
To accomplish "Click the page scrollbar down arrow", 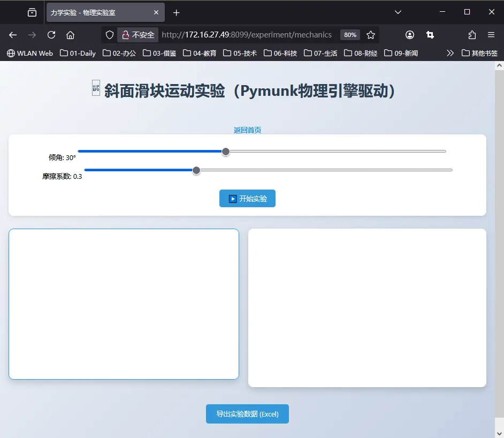I will point(499,434).
